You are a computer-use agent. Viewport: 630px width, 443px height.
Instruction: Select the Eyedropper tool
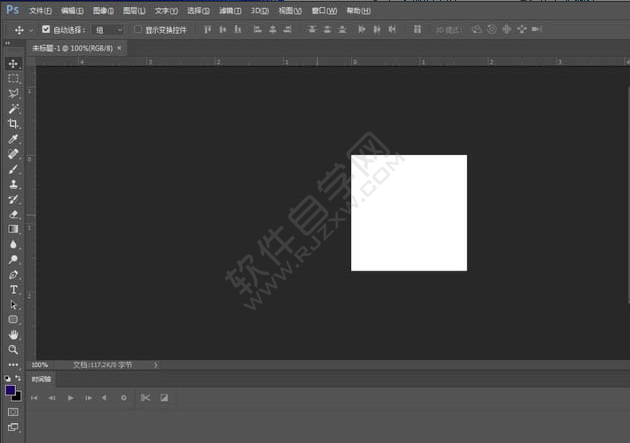(13, 139)
